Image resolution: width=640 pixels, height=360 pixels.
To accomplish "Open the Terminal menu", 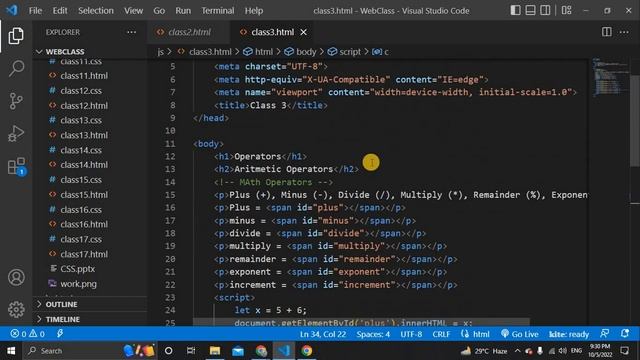I will [218, 11].
